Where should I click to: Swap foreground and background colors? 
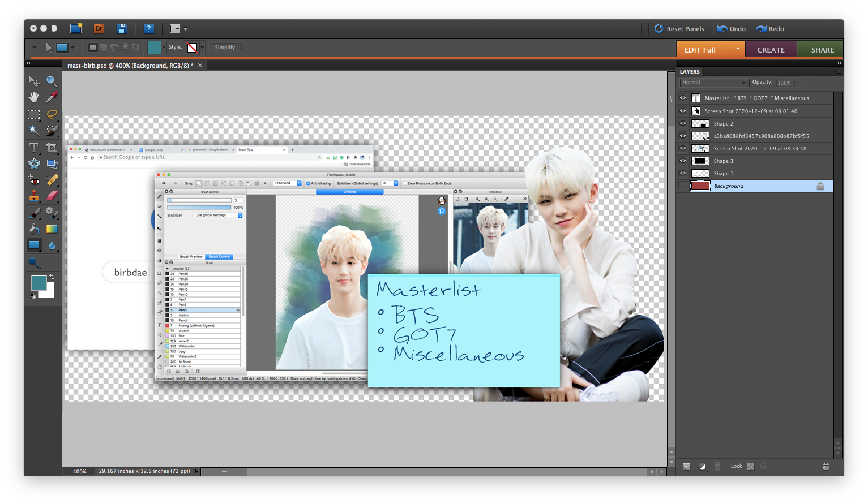coord(52,277)
